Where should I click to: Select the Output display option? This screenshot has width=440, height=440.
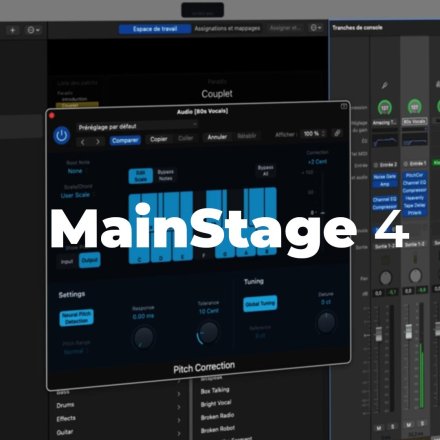click(x=89, y=260)
